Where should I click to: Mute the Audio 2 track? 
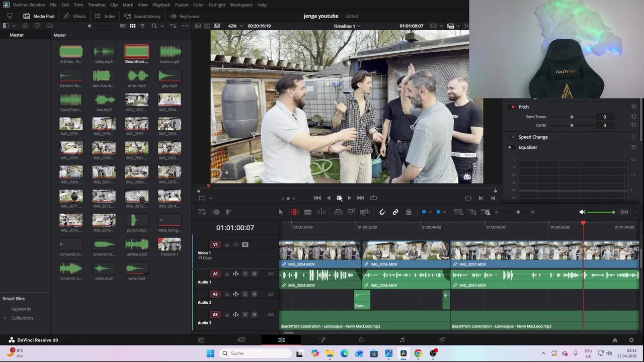[254, 294]
